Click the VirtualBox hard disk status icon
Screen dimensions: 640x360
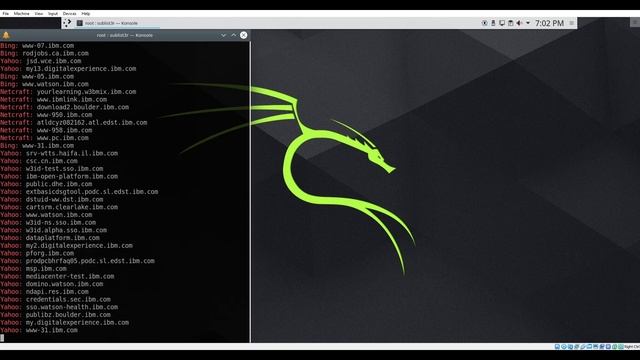tap(557, 347)
